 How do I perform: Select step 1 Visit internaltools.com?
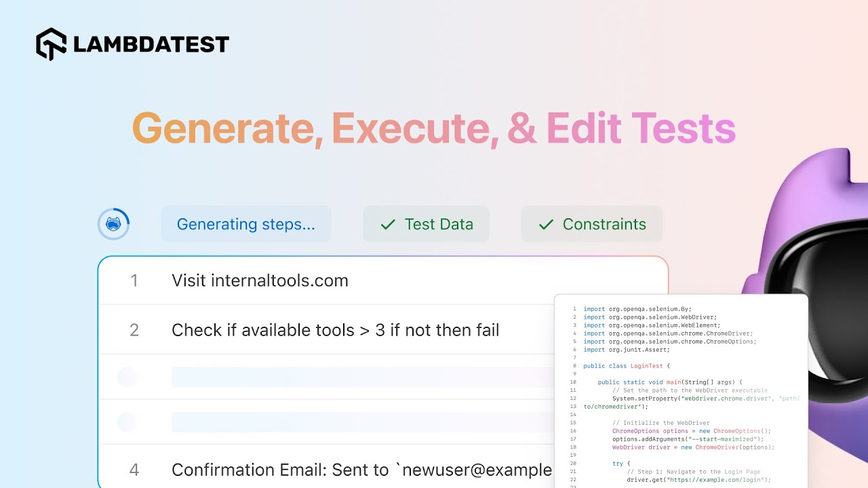(383, 281)
